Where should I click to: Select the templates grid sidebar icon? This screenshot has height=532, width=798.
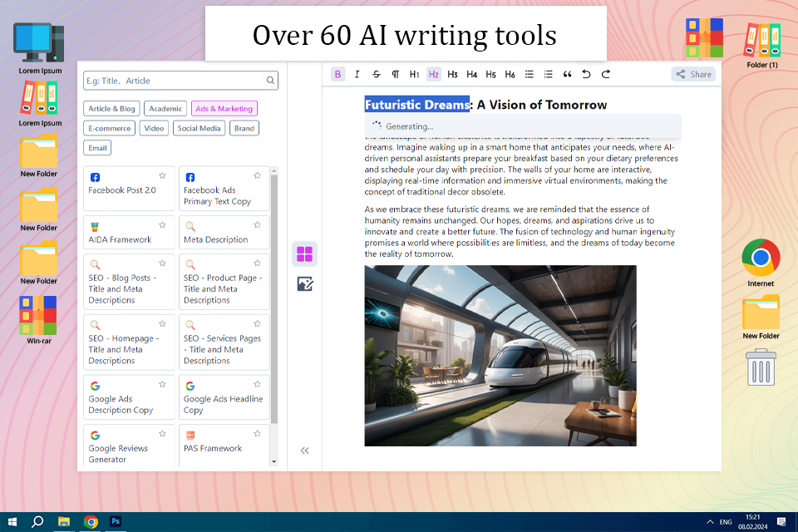[304, 254]
